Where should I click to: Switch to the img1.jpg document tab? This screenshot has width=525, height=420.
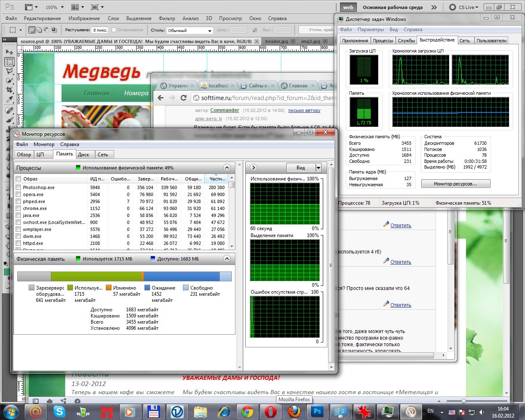point(310,41)
